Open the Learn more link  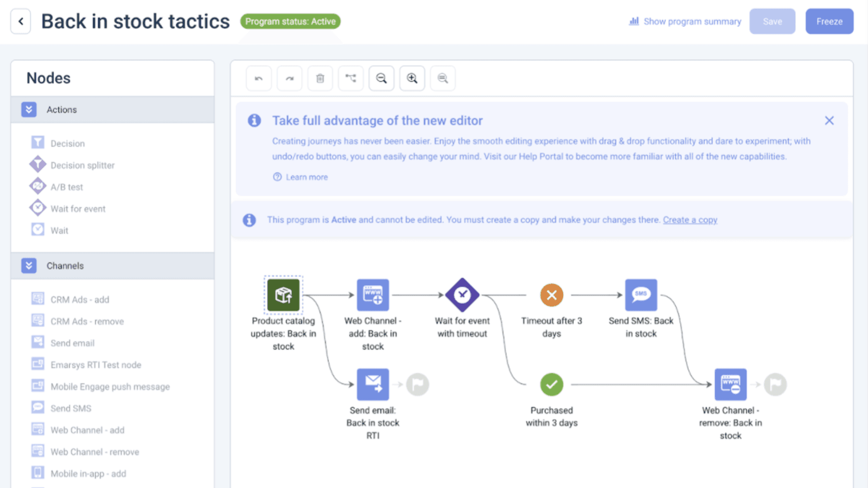(307, 177)
